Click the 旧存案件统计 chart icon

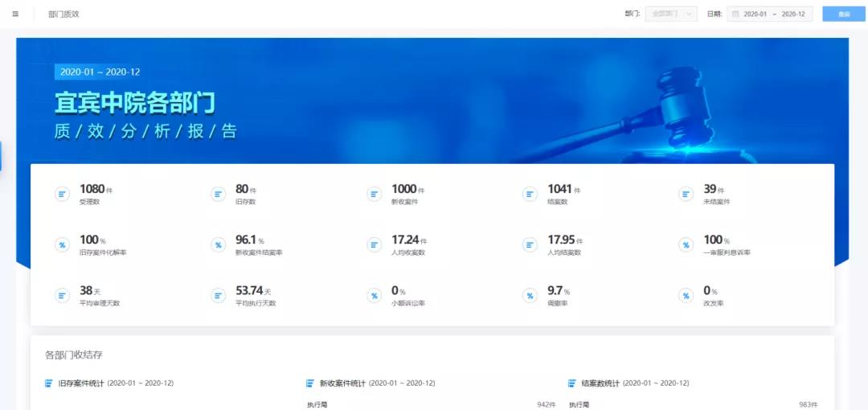pyautogui.click(x=49, y=383)
